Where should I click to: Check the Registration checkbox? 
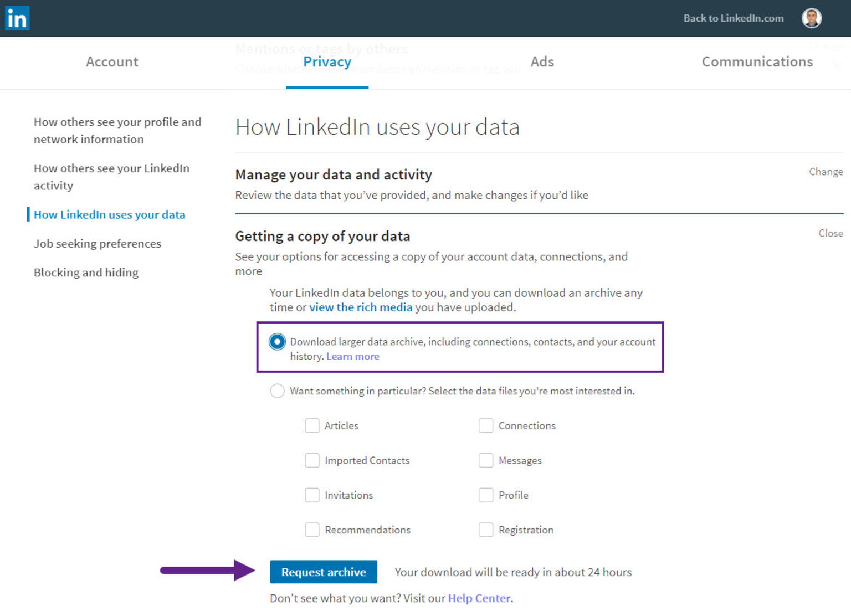tap(486, 530)
